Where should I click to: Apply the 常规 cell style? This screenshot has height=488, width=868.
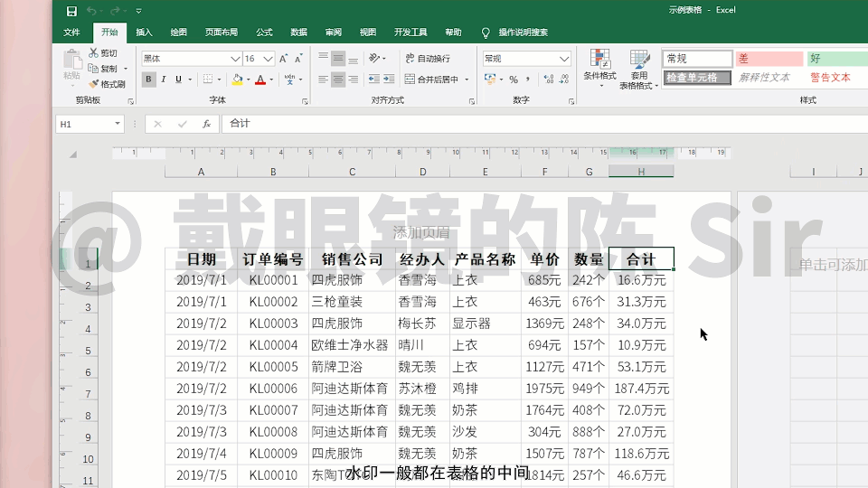(x=697, y=59)
